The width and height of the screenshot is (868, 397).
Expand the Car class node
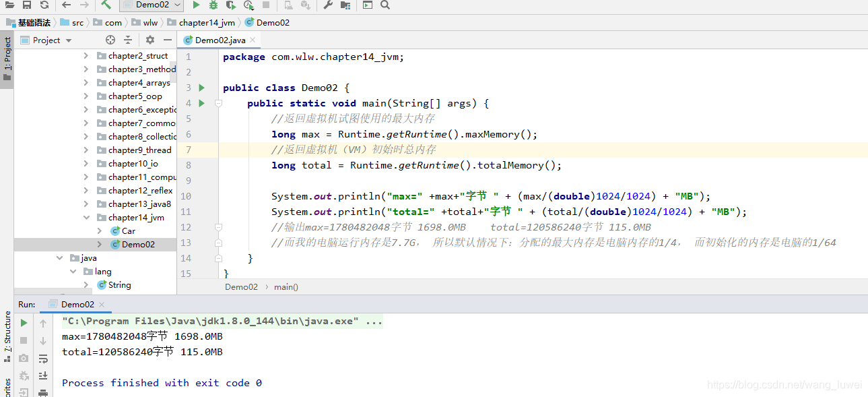click(x=100, y=231)
